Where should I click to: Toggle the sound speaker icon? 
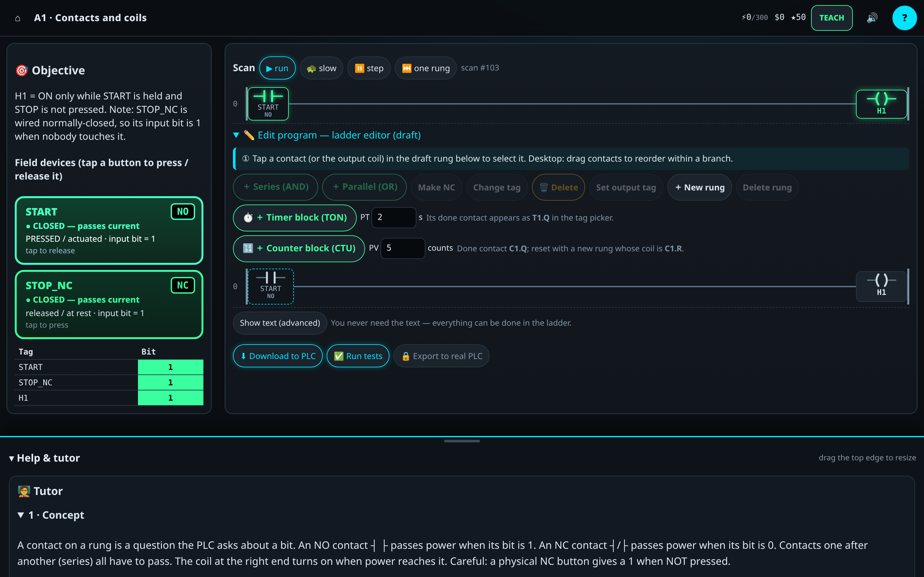[872, 18]
